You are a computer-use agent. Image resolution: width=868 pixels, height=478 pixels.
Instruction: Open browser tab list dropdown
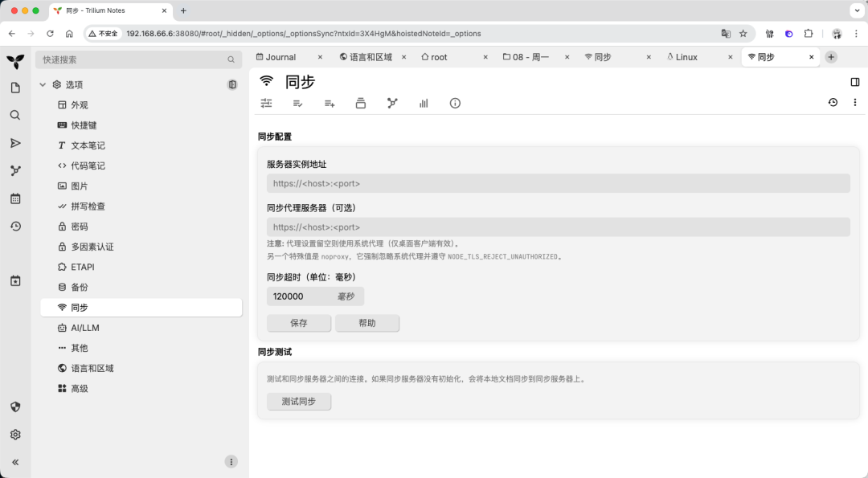click(x=857, y=10)
